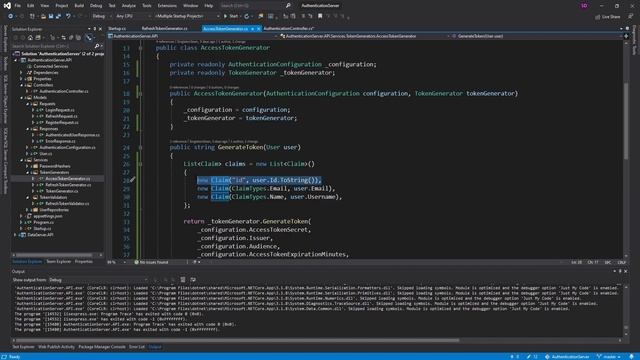
Task: Click the notifications bell in status bar
Action: pos(631,357)
